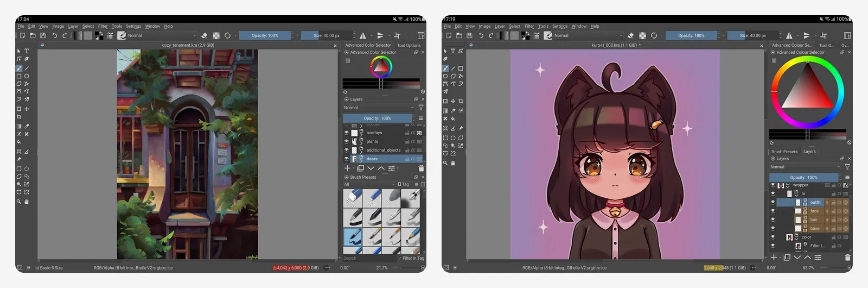Select the Fill bucket tool in left window
Viewport: 868px width, 288px height.
[x=19, y=142]
